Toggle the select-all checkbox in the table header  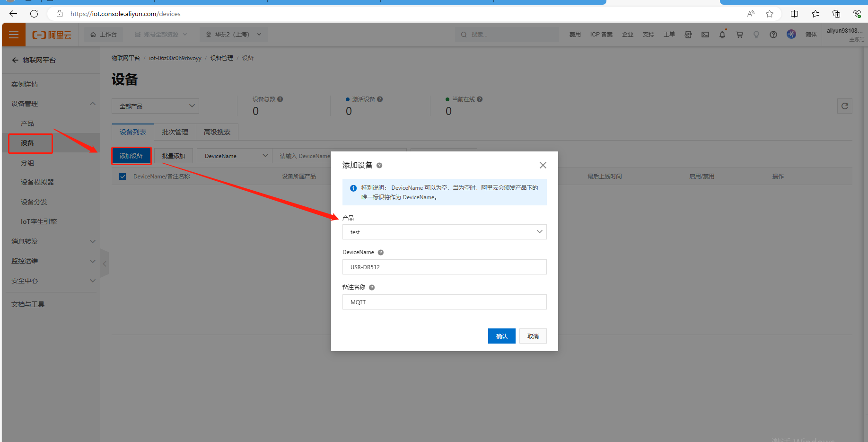pos(123,177)
